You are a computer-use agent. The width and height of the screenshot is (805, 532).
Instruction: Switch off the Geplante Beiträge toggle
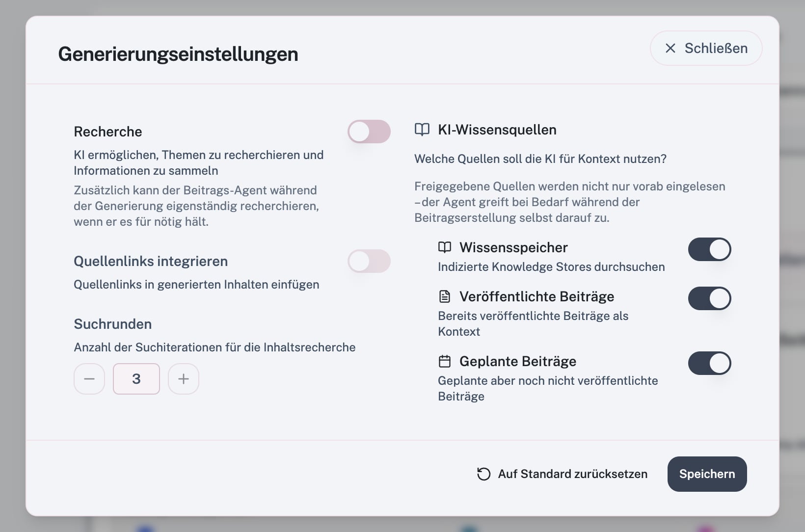710,363
